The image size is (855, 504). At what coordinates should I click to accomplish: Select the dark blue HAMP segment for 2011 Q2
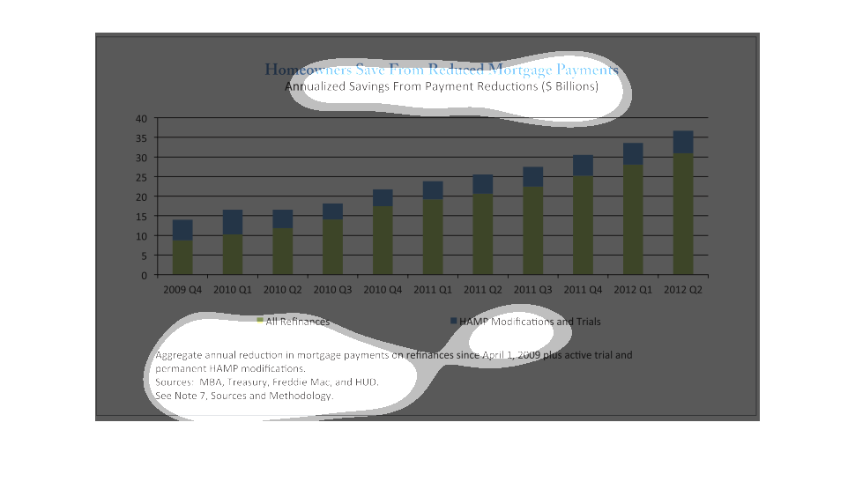pos(482,183)
